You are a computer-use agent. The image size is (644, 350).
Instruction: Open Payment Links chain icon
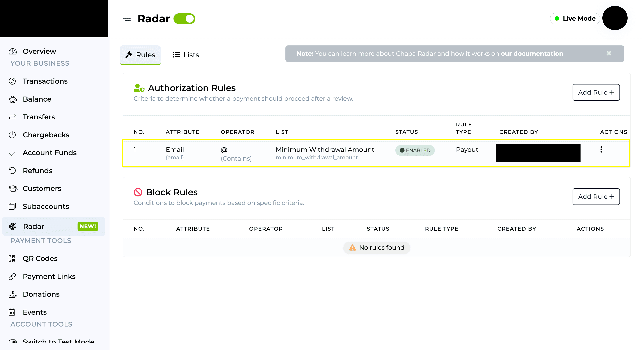pyautogui.click(x=12, y=276)
